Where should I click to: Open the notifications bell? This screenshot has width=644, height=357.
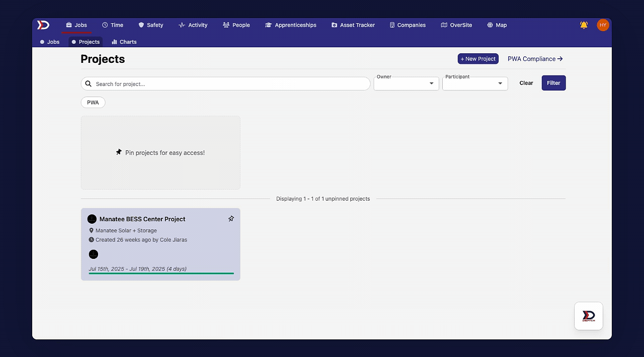(584, 25)
